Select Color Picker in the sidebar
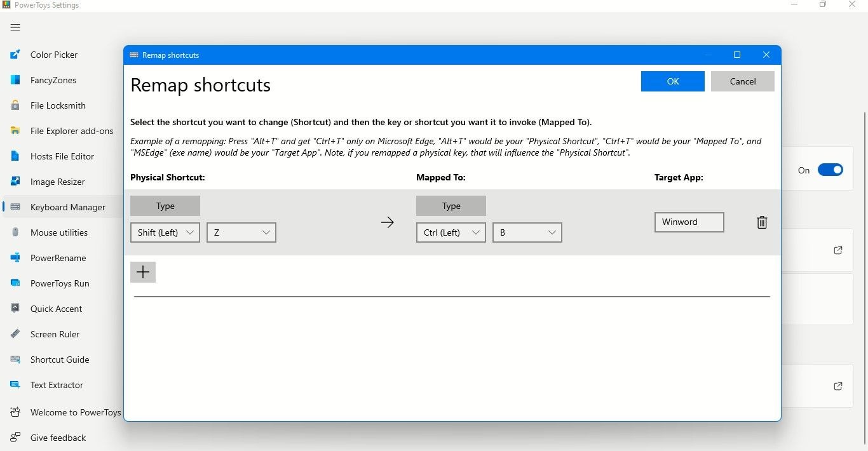This screenshot has width=868, height=451. (54, 55)
